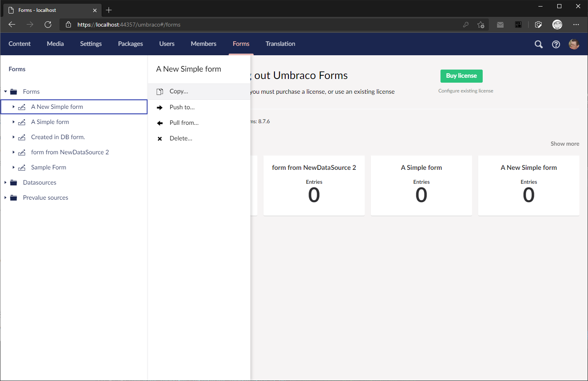Screen dimensions: 588x381
Task: Click the Copy document icon in the context menu
Action: [159, 91]
